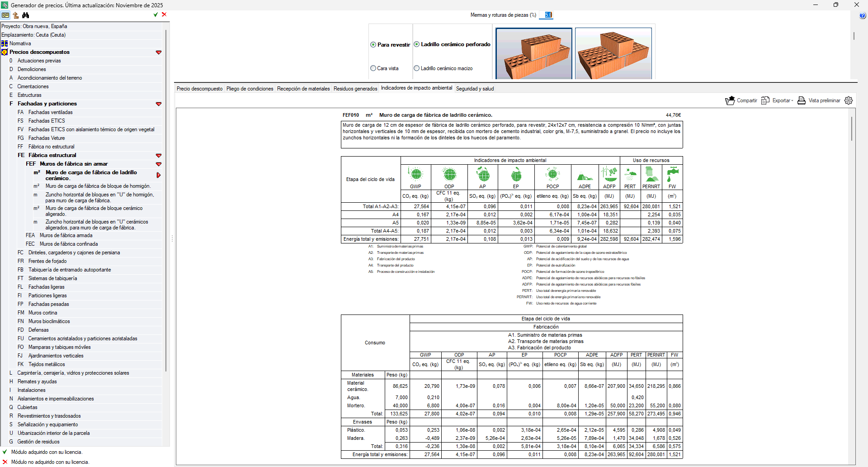Click the Vista preliminar button
Viewport: 868px width, 467px height.
pos(819,100)
